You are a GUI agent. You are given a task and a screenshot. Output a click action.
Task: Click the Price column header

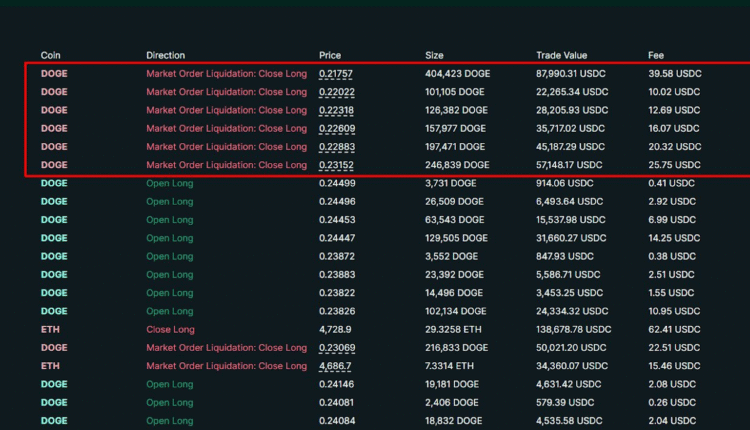click(330, 55)
